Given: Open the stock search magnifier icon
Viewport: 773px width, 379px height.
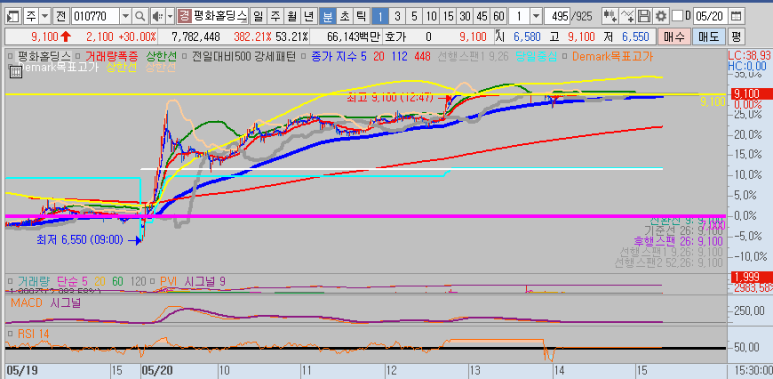Looking at the screenshot, I should tap(141, 16).
